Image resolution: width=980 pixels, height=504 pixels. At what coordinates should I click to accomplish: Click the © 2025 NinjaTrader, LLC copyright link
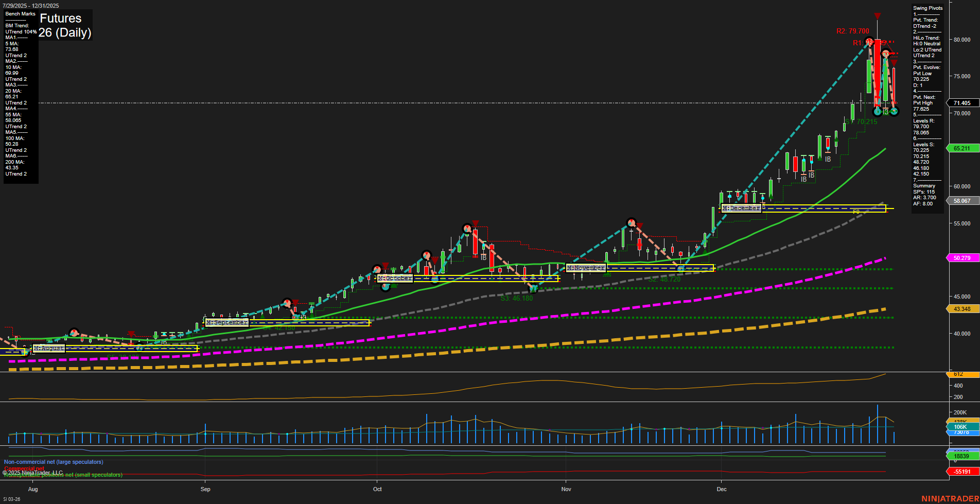tap(33, 472)
